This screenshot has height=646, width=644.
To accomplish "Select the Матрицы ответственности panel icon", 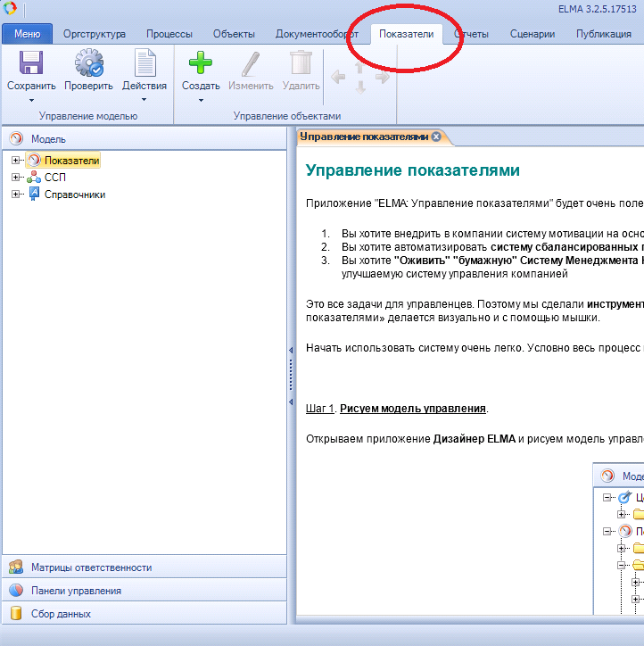I will [15, 567].
